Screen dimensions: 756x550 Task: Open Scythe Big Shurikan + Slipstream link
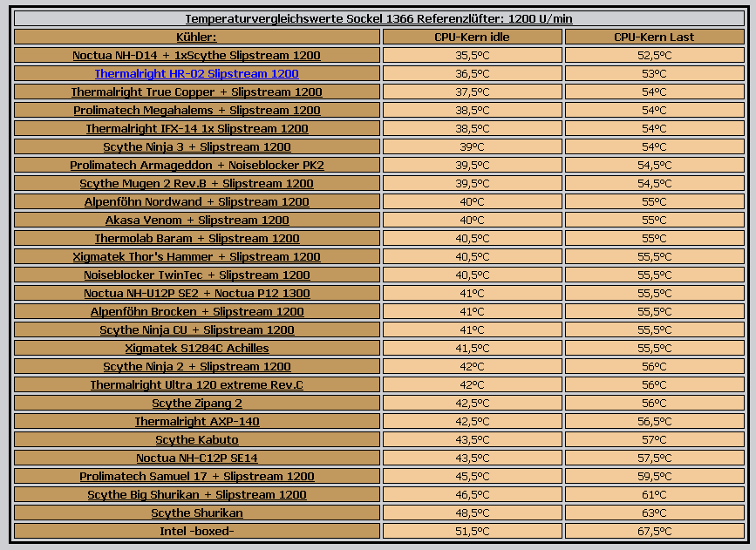196,494
